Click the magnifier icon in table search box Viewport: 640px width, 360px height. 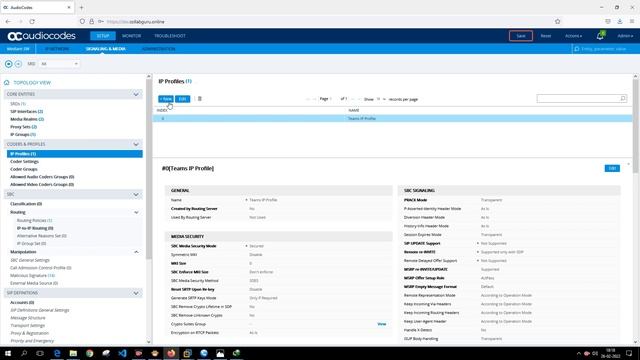(x=622, y=98)
